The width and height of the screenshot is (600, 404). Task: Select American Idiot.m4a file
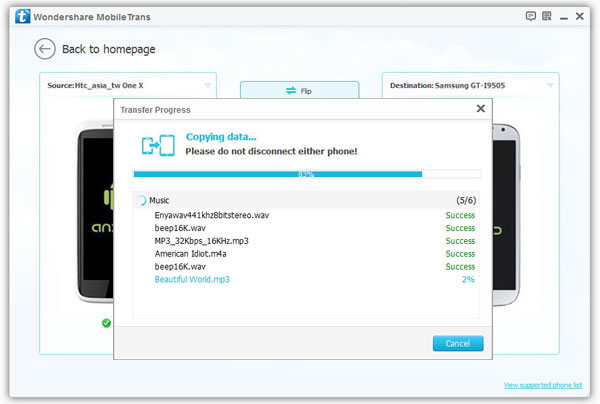tap(190, 254)
